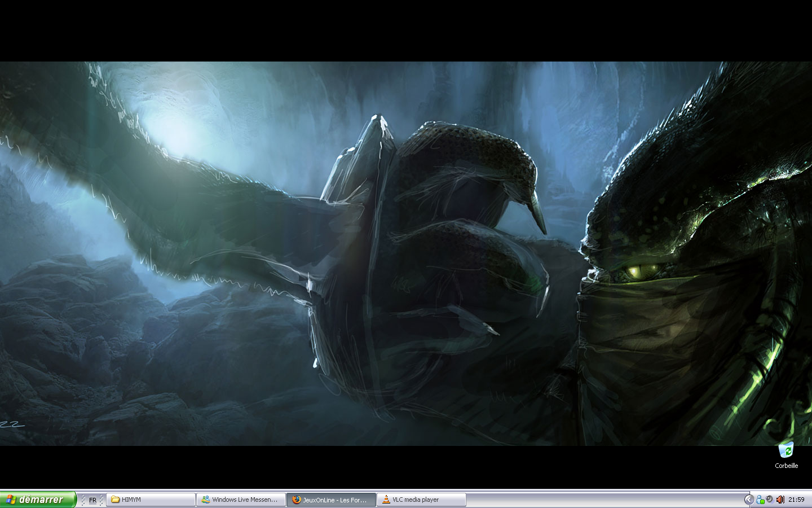The width and height of the screenshot is (812, 508).
Task: Bring up the VLC media player window
Action: 421,500
